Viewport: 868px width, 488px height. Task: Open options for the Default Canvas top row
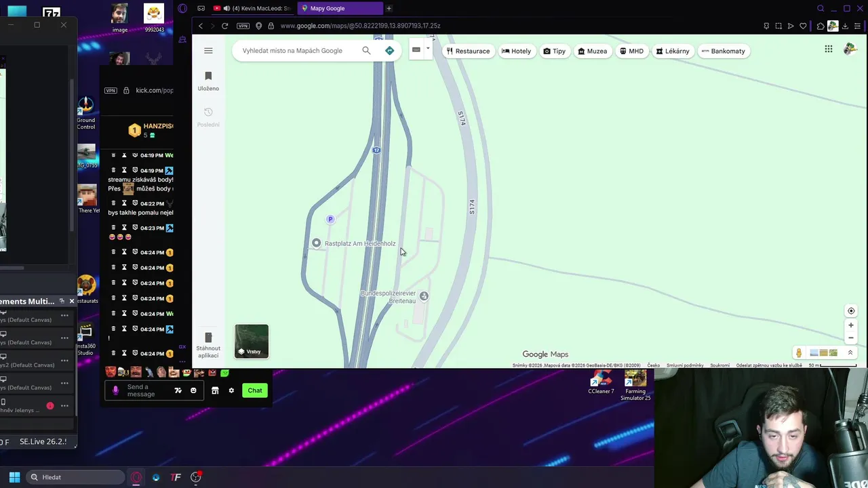click(64, 315)
